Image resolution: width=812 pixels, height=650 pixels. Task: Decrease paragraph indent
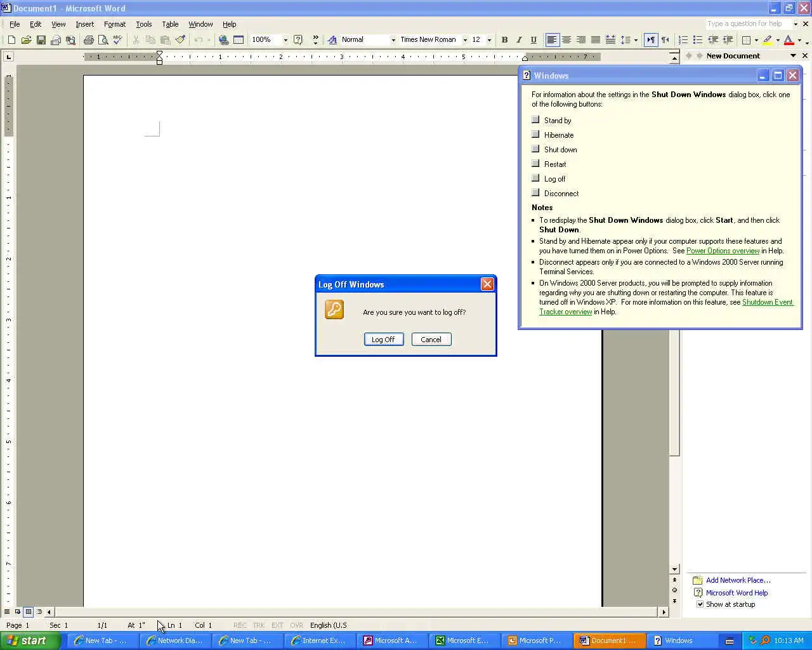(713, 40)
